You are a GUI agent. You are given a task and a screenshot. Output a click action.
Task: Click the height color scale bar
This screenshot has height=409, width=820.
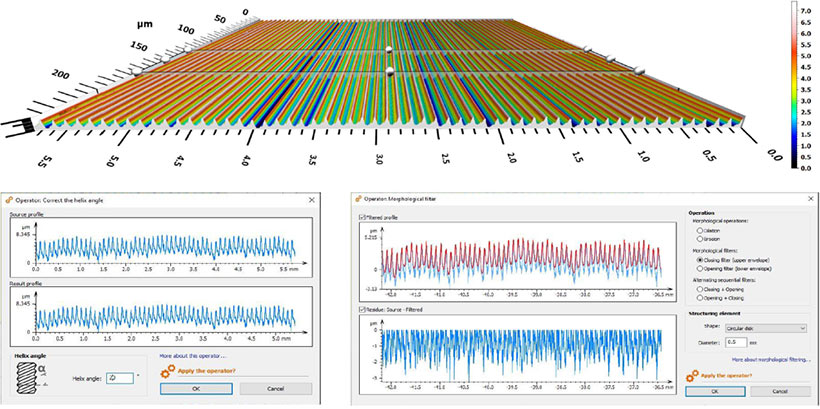click(793, 85)
